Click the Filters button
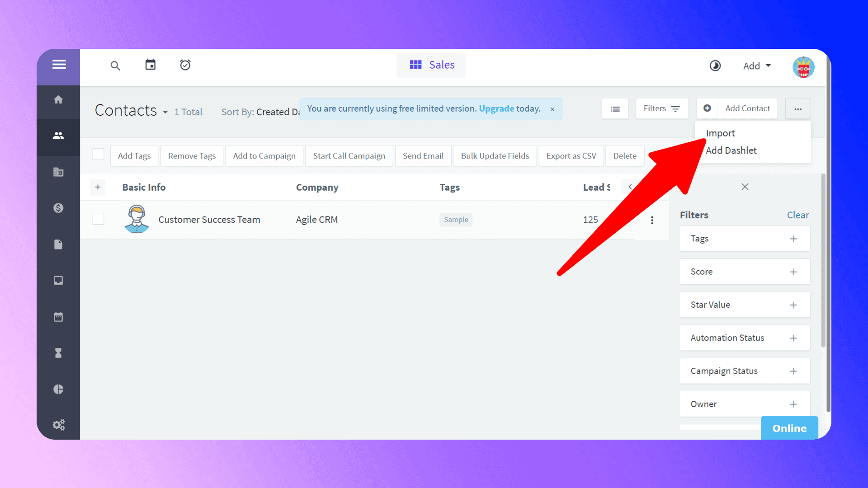 tap(662, 109)
